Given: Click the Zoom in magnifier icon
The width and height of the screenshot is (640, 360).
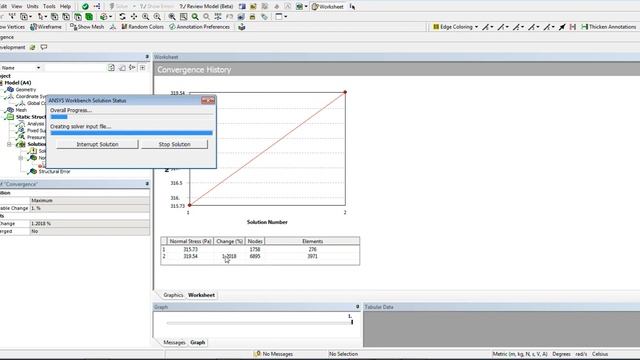Looking at the screenshot, I should coord(146,17).
